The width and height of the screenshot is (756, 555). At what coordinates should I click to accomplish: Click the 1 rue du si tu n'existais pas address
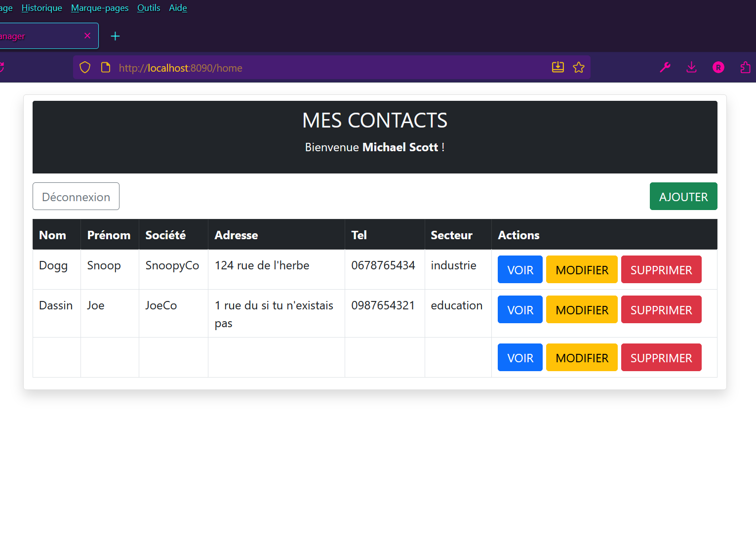pos(274,314)
